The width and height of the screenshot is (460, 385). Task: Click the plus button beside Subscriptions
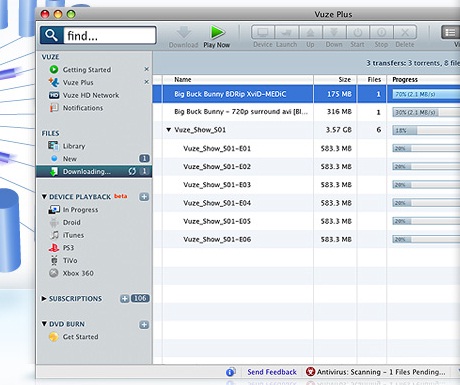125,299
